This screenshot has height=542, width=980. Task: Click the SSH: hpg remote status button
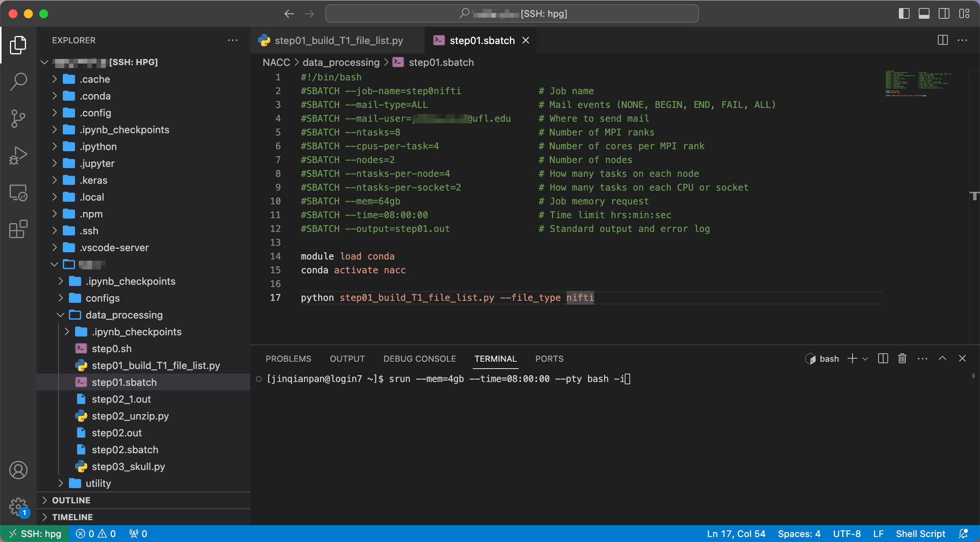[x=35, y=534]
